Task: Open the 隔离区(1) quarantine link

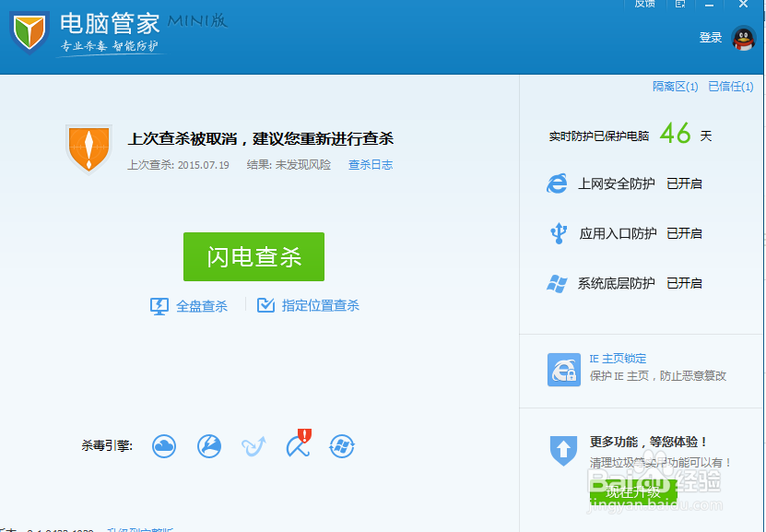Action: pos(675,87)
